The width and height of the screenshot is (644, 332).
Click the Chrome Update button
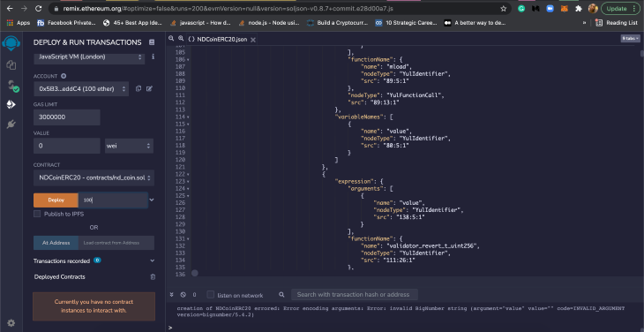tap(620, 8)
